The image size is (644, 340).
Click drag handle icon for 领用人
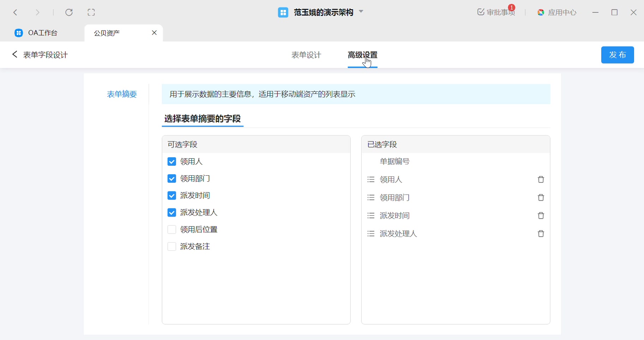click(371, 180)
